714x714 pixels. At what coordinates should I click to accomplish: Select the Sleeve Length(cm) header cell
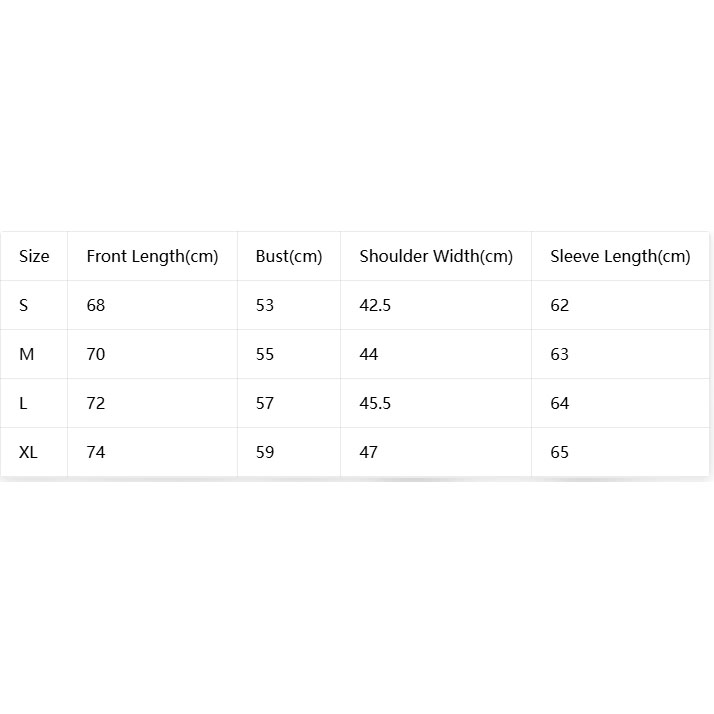(x=620, y=257)
